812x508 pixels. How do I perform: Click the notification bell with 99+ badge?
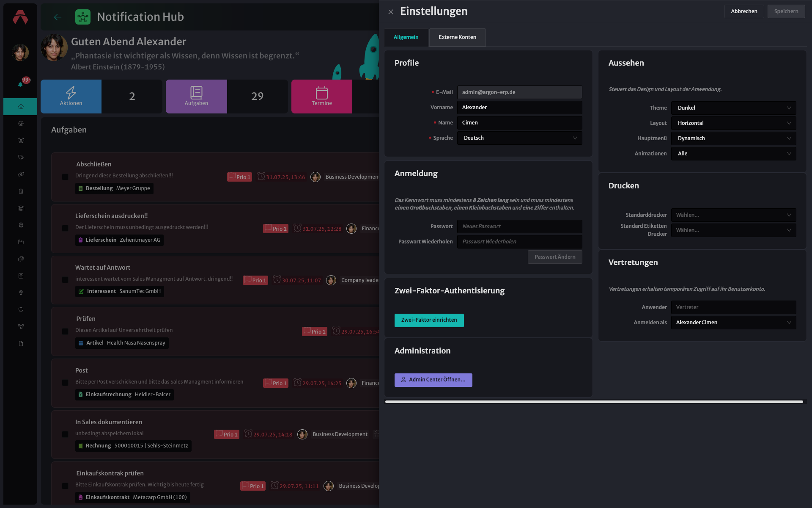pyautogui.click(x=21, y=83)
